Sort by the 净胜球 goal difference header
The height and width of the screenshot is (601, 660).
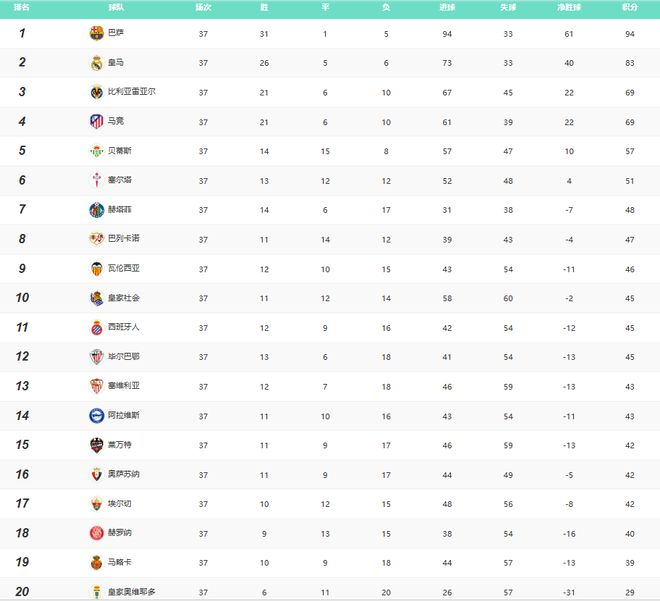(x=569, y=7)
